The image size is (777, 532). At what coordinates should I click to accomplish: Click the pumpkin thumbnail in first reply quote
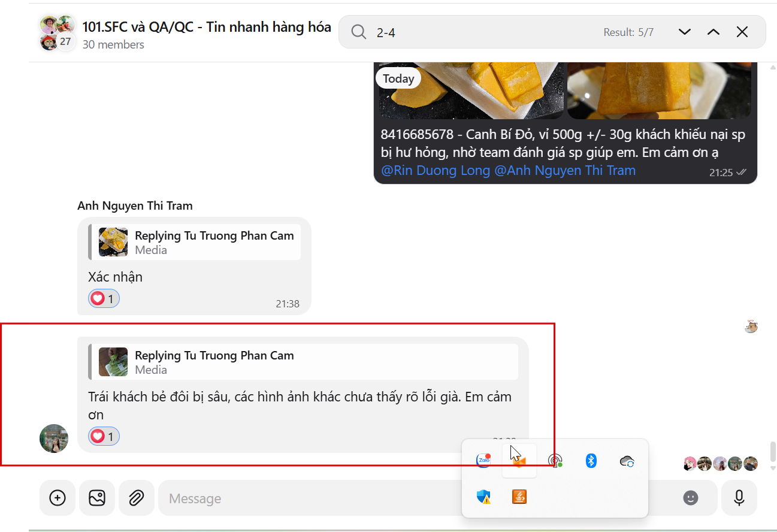pos(113,242)
